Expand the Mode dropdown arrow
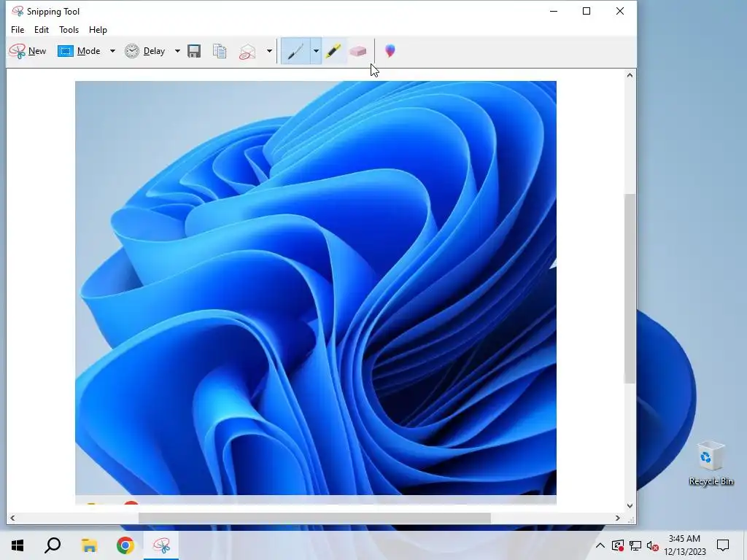747x560 pixels. pos(112,51)
